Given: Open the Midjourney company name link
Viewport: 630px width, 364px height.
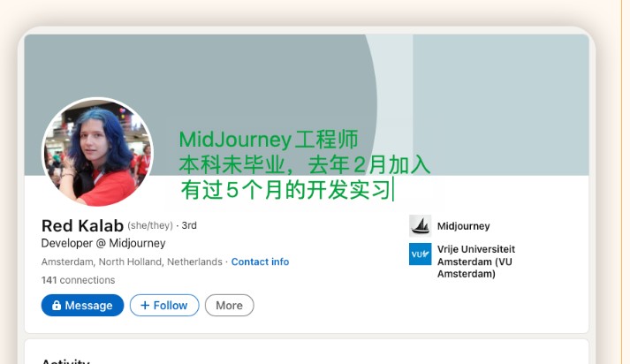Looking at the screenshot, I should tap(463, 226).
